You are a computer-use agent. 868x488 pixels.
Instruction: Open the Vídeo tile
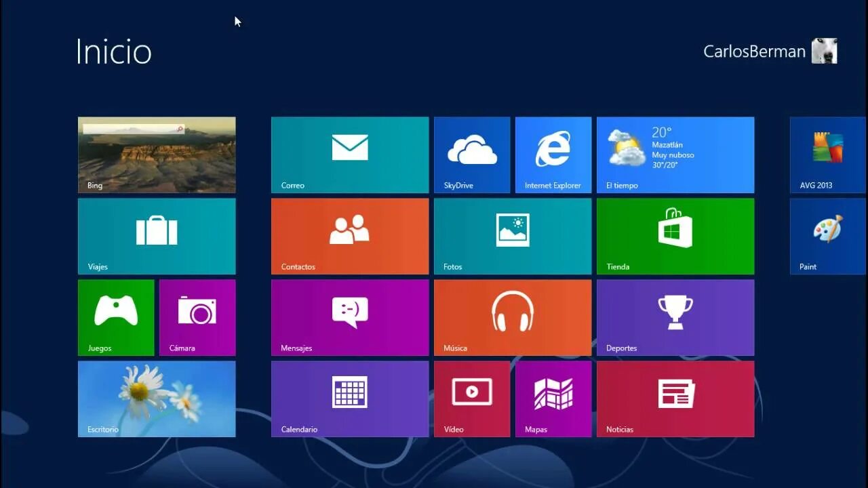(x=472, y=399)
